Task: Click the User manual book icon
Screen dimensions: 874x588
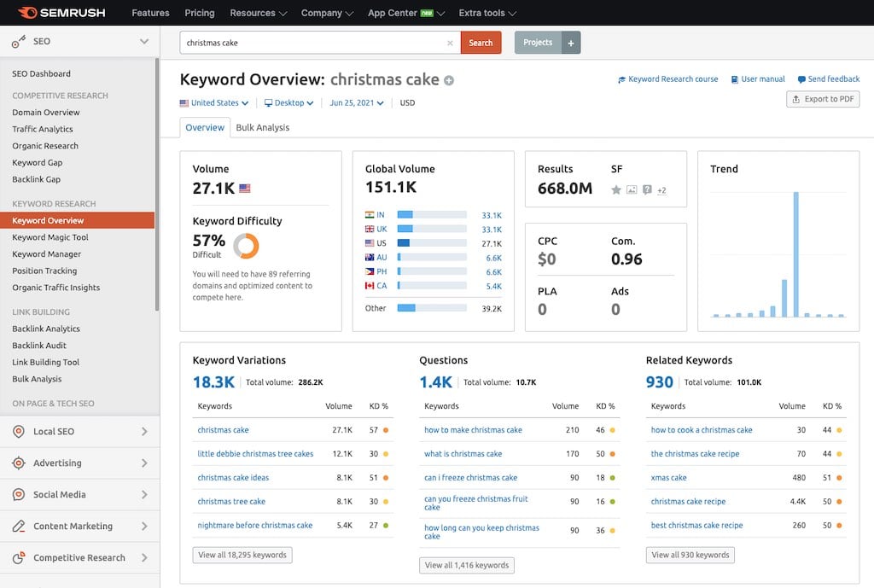Action: pyautogui.click(x=735, y=79)
